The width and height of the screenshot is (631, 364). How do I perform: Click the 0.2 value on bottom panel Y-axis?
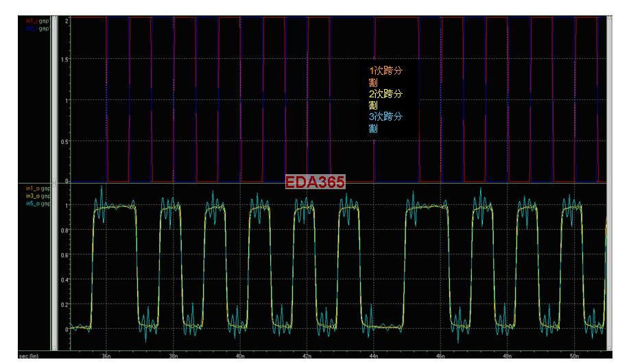click(64, 305)
